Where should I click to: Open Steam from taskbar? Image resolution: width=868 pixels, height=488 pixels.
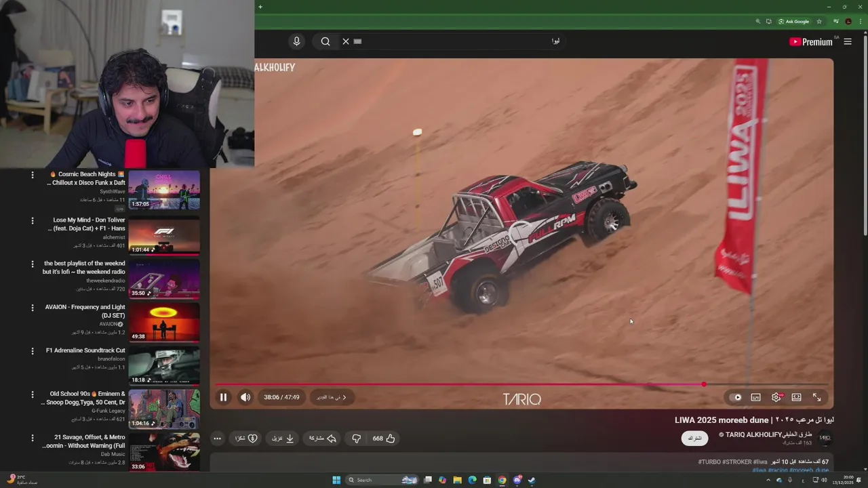click(532, 480)
